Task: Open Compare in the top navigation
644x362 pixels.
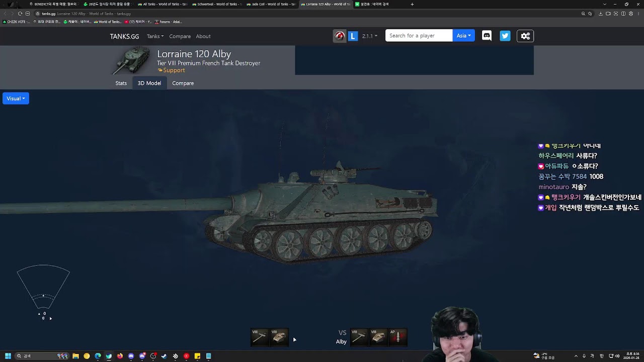Action: [x=180, y=36]
